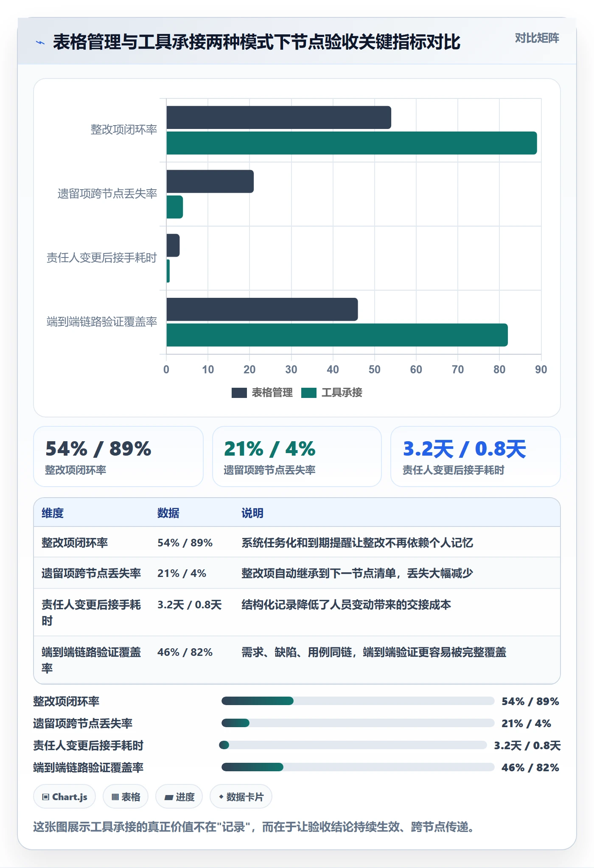Click 系统任务化和到期提醒 description cell
Image resolution: width=594 pixels, height=868 pixels.
pyautogui.click(x=357, y=543)
